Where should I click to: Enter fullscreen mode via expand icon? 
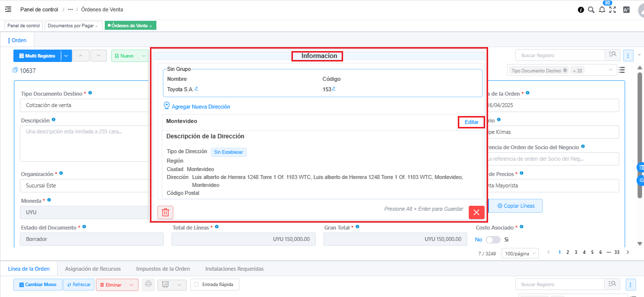(x=612, y=9)
